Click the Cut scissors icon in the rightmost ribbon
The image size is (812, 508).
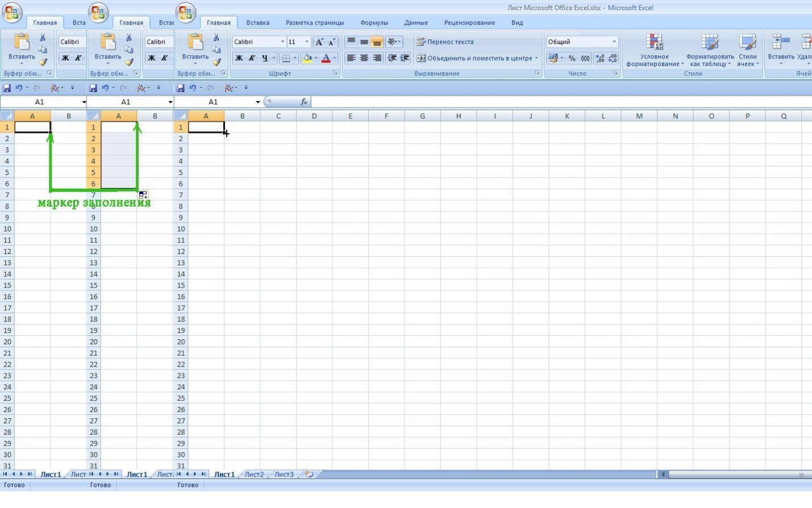tap(216, 38)
